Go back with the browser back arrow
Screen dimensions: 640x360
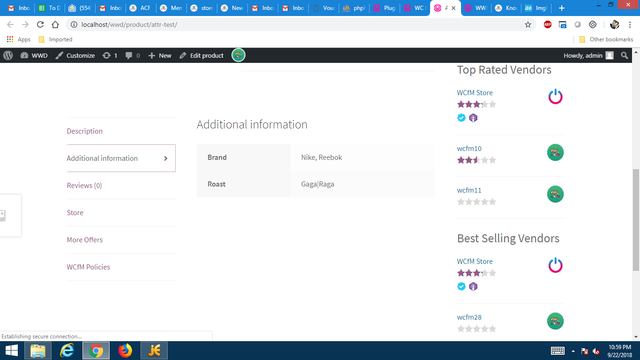[x=10, y=24]
